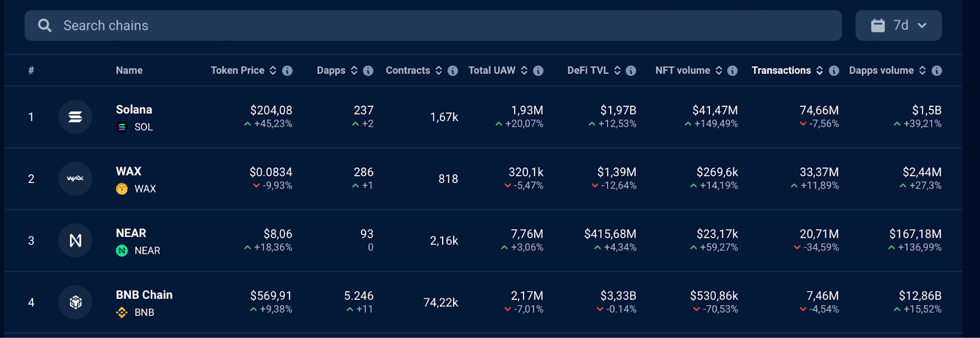Open the NFT volume info icon
The height and width of the screenshot is (338, 980).
733,70
